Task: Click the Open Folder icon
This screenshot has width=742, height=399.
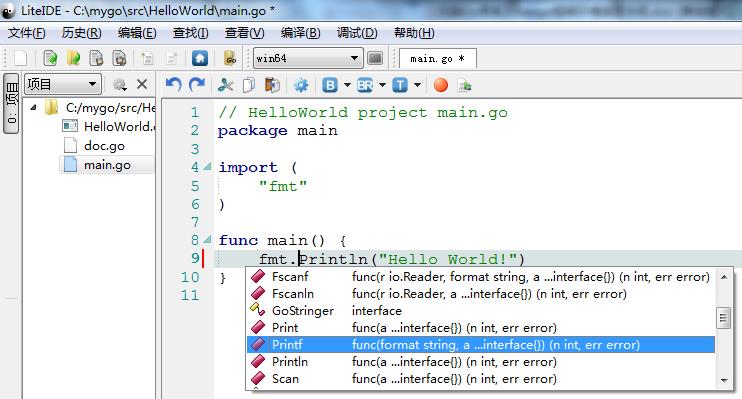Action: (73, 58)
